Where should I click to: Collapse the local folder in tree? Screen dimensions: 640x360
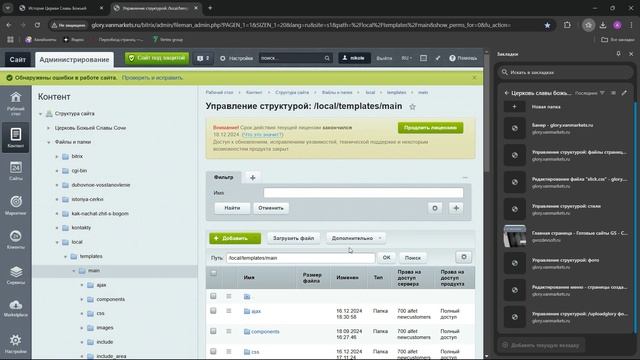pos(57,242)
